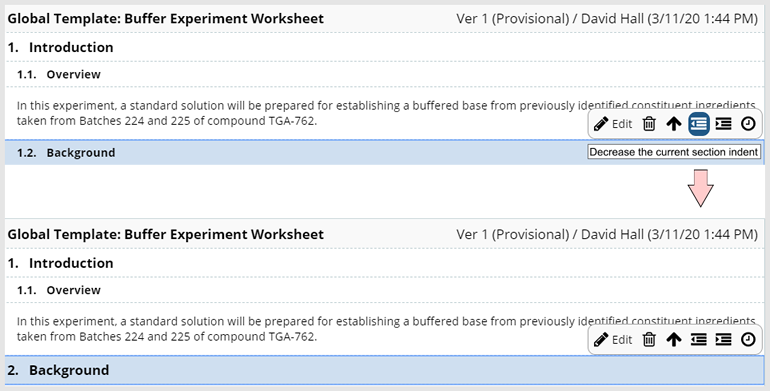Click trash delete icon in lower toolbar
Image resolution: width=770 pixels, height=391 pixels.
tap(649, 339)
